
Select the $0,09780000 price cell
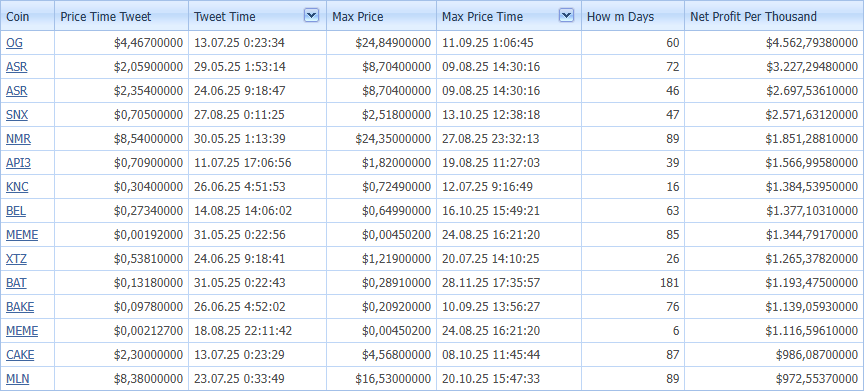pyautogui.click(x=121, y=307)
